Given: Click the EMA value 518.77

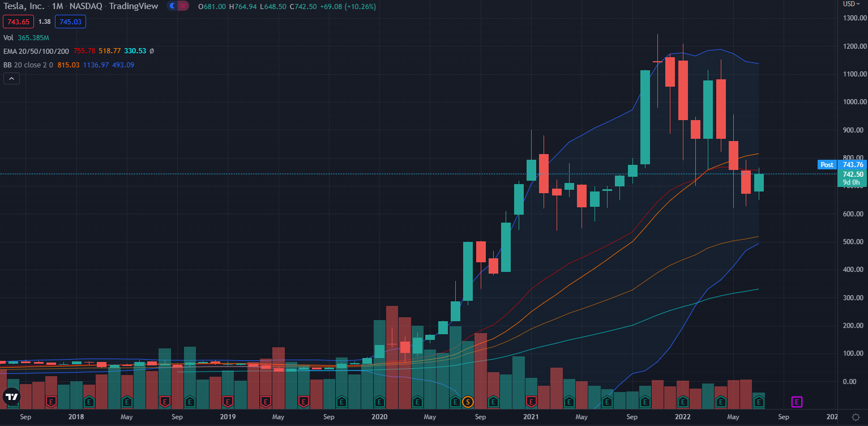Looking at the screenshot, I should pyautogui.click(x=109, y=51).
